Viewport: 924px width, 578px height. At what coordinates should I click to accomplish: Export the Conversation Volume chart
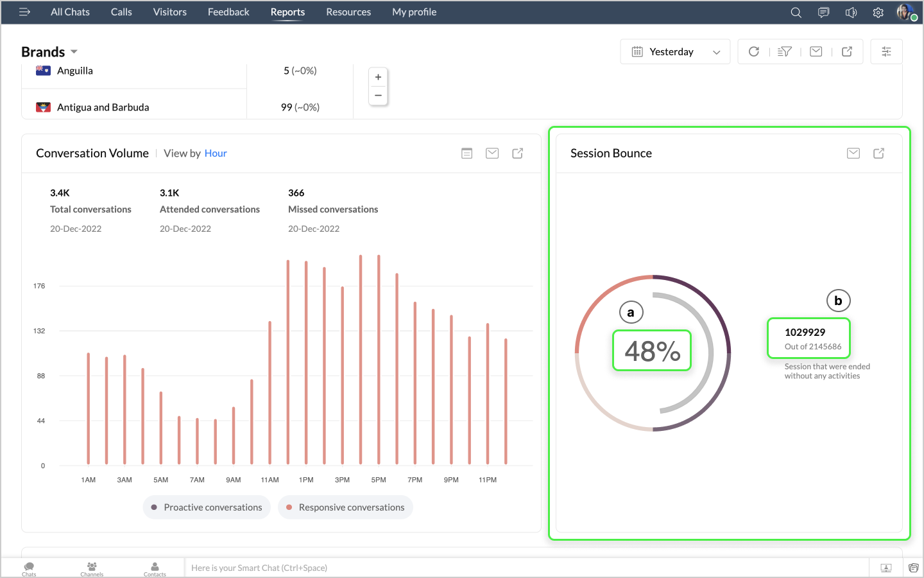pos(517,153)
